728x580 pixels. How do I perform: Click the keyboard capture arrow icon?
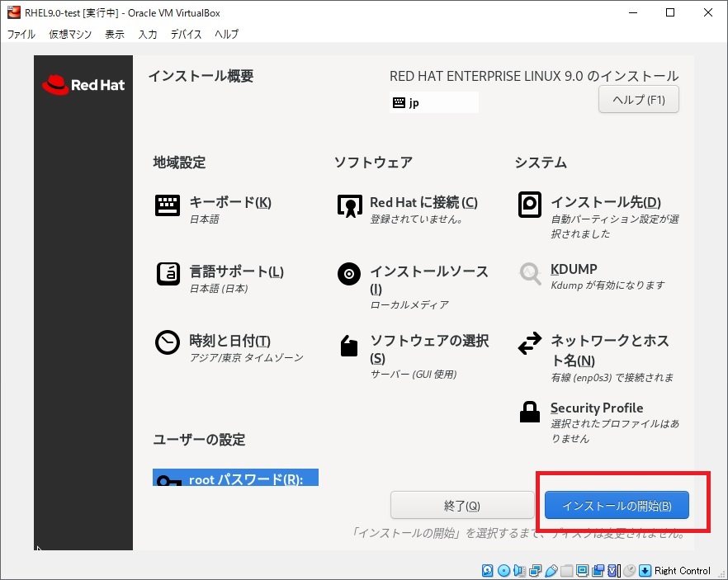tap(645, 570)
